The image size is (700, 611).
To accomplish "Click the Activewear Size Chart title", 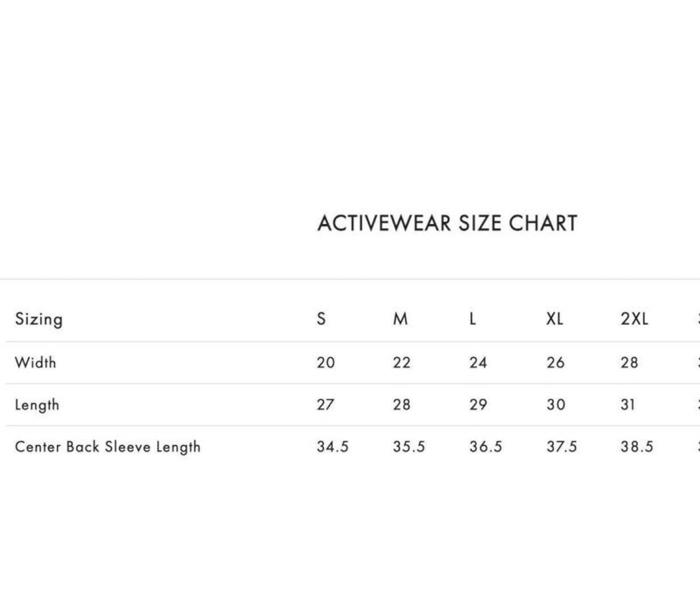I will [x=448, y=223].
